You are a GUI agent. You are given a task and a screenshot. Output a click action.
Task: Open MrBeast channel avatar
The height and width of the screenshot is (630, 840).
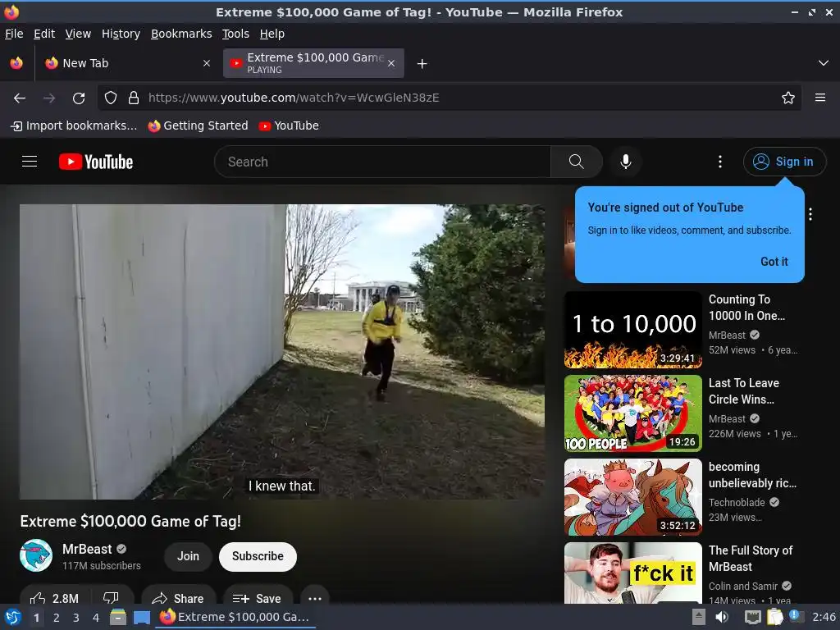coord(36,555)
